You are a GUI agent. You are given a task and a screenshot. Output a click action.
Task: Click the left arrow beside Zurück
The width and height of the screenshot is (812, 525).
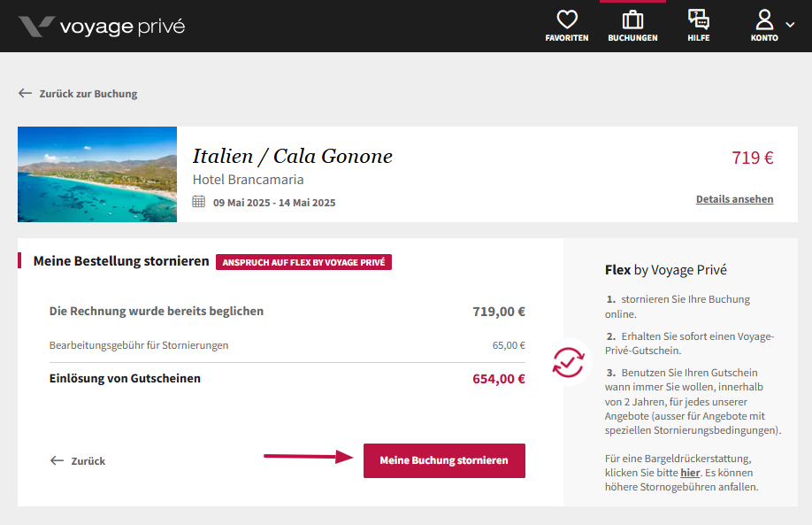pyautogui.click(x=57, y=460)
